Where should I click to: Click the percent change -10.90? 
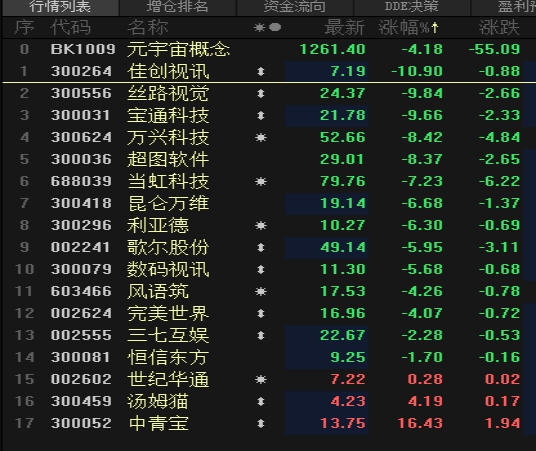click(x=417, y=71)
